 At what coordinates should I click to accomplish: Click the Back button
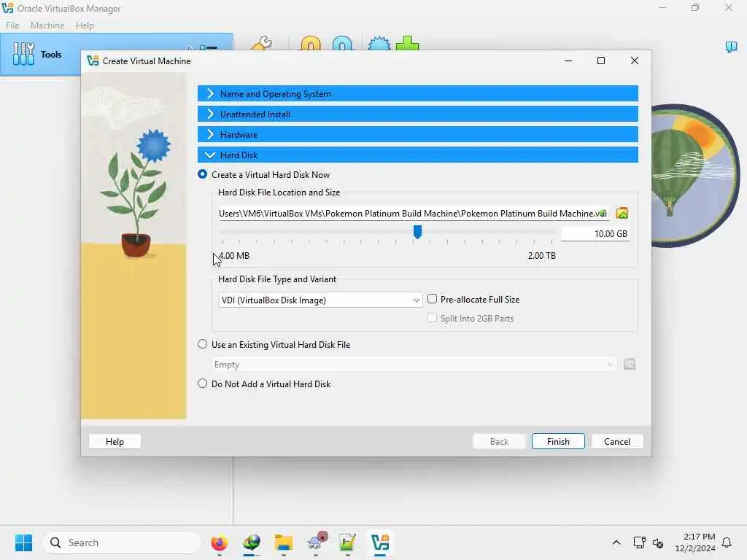(x=499, y=441)
